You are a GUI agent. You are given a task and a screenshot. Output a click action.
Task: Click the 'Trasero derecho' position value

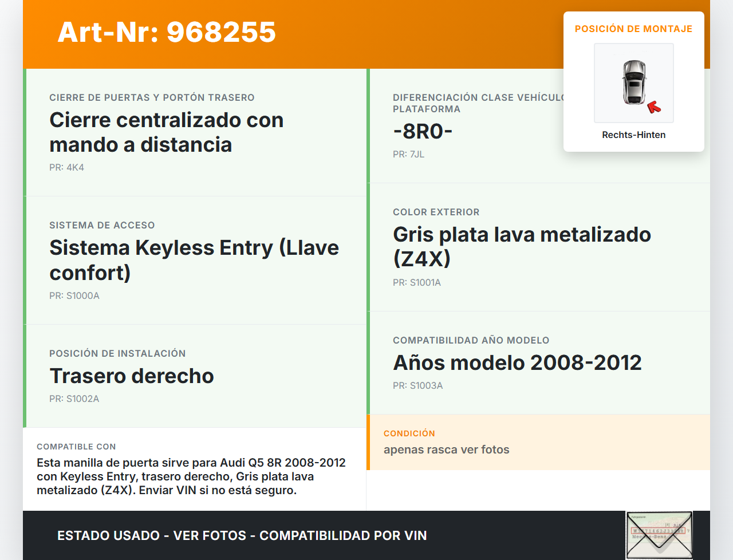pos(132,376)
